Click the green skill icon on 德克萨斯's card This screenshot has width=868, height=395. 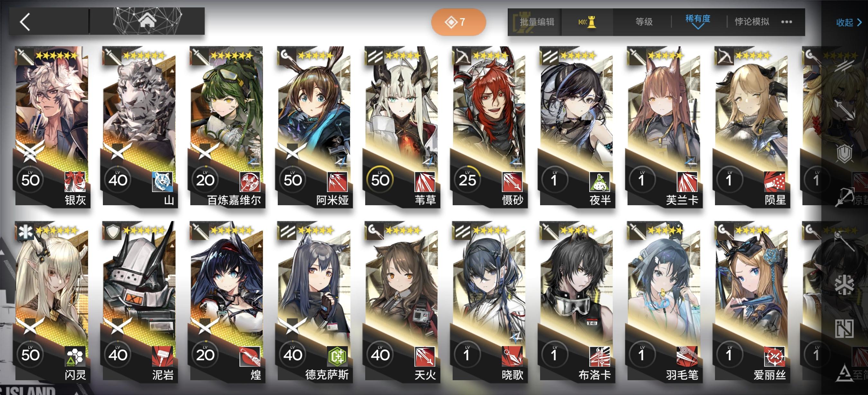pyautogui.click(x=337, y=356)
